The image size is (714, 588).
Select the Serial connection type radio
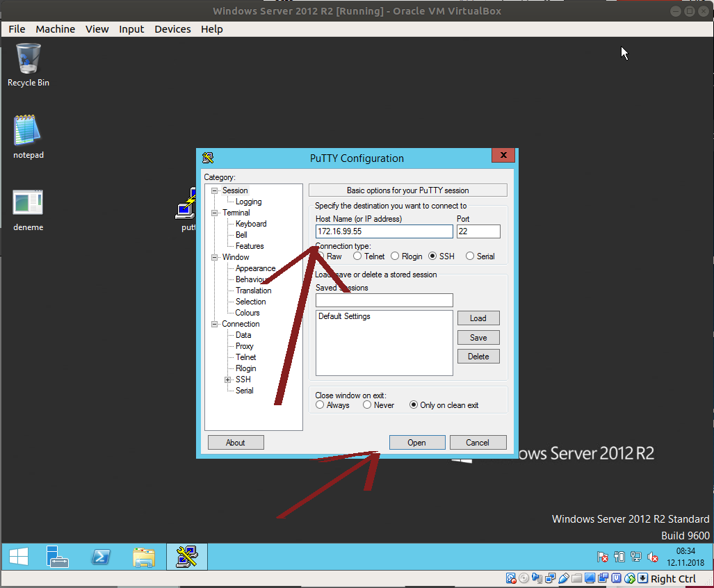coord(470,256)
